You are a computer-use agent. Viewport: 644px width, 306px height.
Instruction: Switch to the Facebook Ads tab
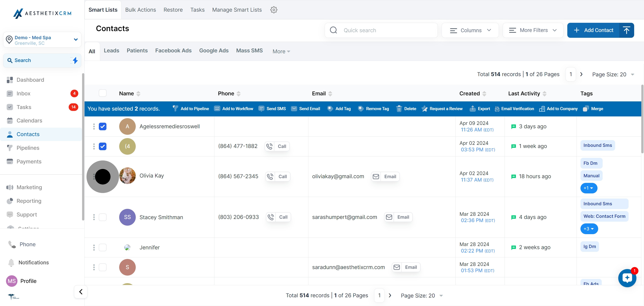173,51
